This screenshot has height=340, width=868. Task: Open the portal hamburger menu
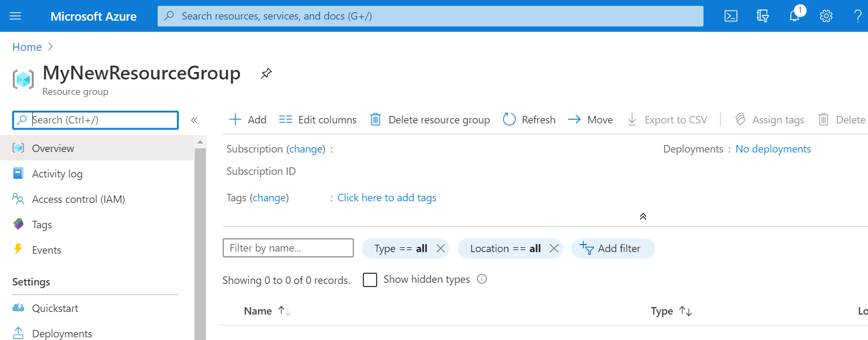15,16
